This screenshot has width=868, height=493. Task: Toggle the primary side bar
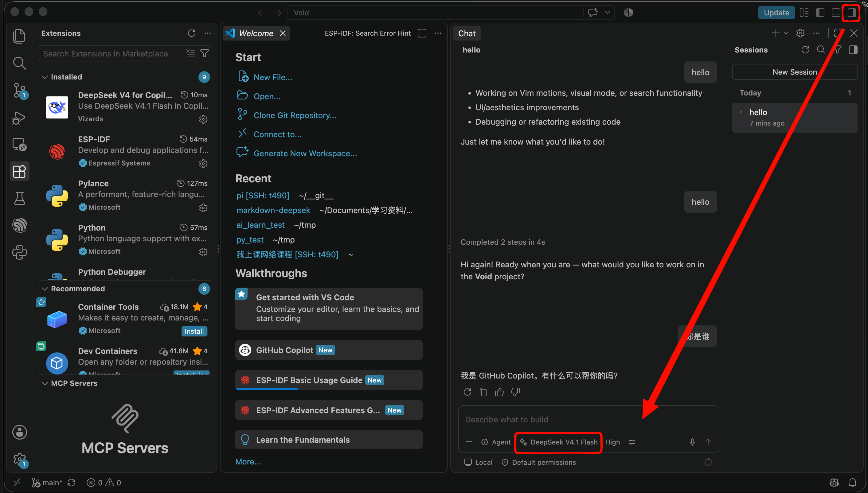(x=820, y=13)
